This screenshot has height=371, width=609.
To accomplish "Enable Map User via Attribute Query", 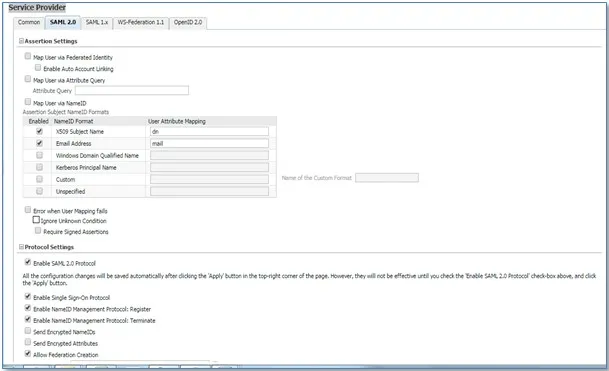I will tap(28, 79).
